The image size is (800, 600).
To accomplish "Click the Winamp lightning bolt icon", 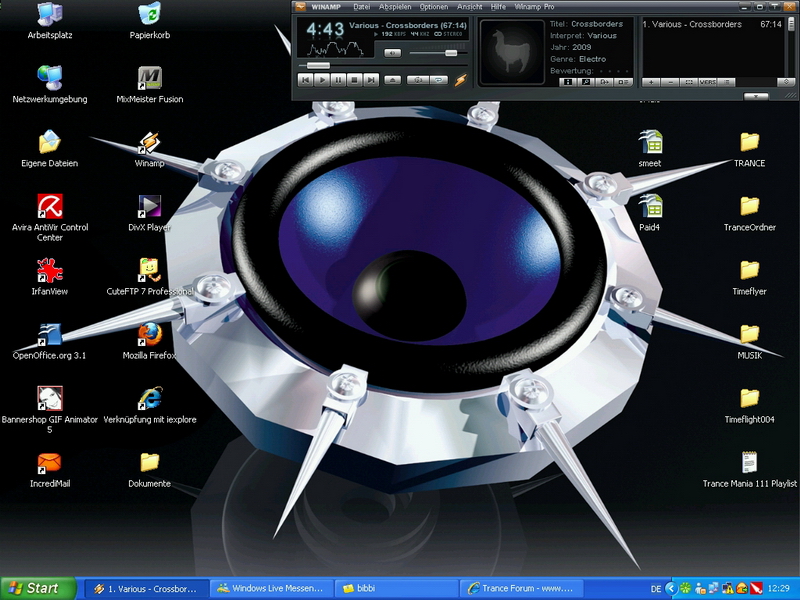I will (x=461, y=79).
